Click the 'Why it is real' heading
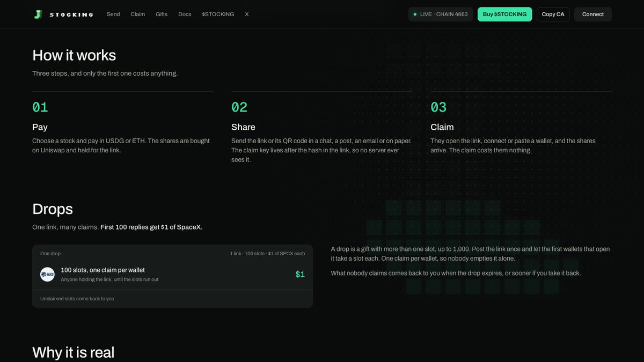The width and height of the screenshot is (644, 362). [x=74, y=352]
